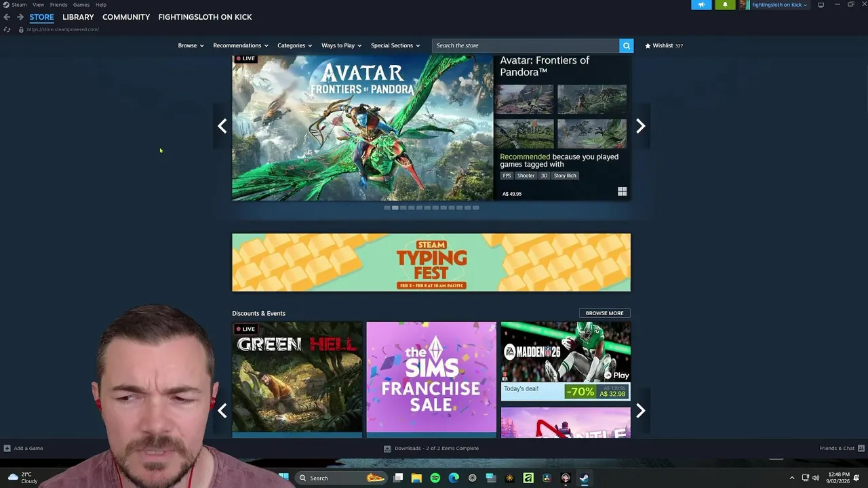
Task: Open the Games menu
Action: (81, 5)
